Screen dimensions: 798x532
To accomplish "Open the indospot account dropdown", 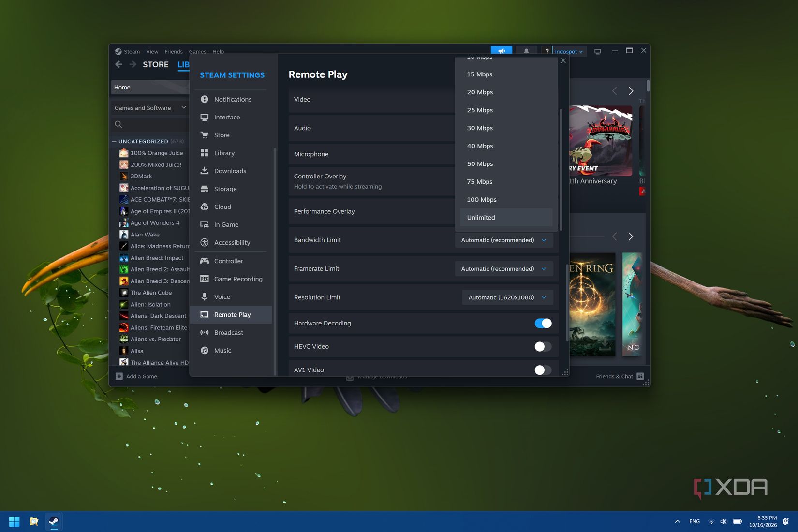I will point(569,51).
